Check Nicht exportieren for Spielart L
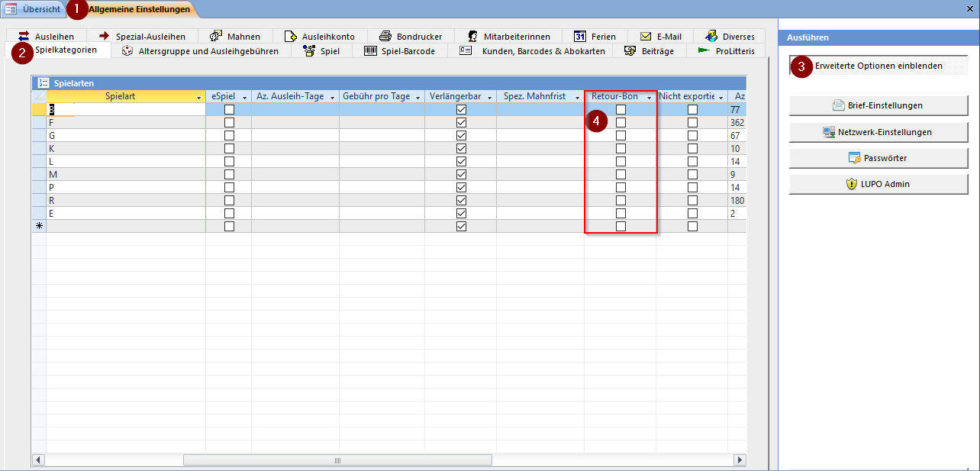The image size is (980, 471). pyautogui.click(x=692, y=162)
